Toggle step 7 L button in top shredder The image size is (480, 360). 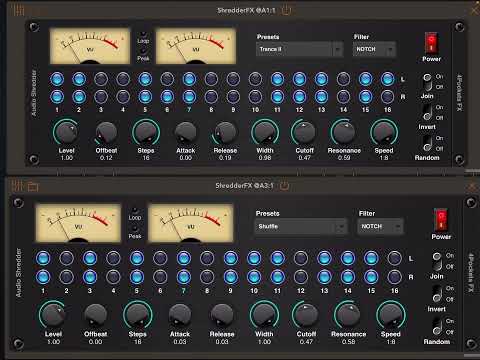tap(189, 79)
